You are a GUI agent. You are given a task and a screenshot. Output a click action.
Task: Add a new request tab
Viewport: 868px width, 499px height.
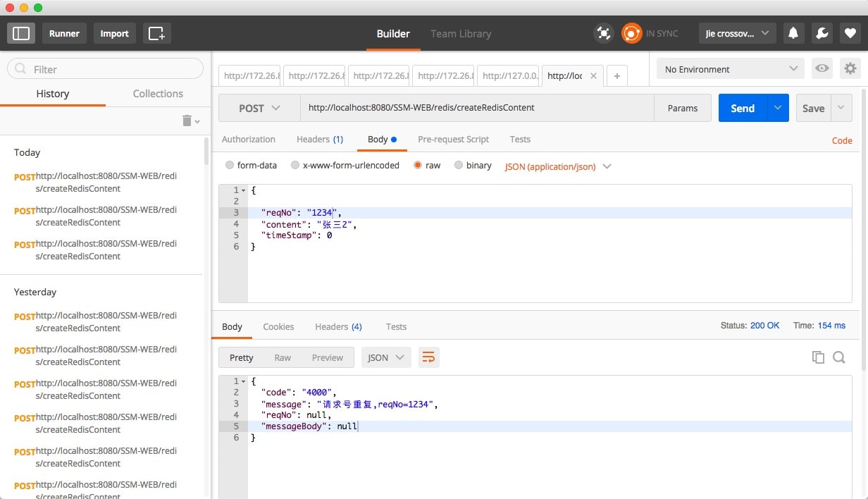pyautogui.click(x=616, y=75)
